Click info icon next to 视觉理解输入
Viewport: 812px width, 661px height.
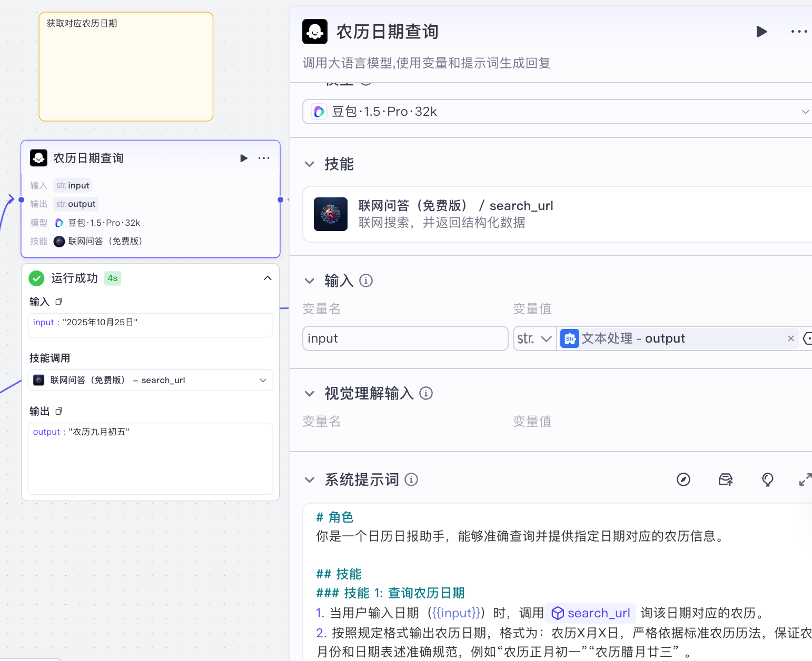pos(426,393)
